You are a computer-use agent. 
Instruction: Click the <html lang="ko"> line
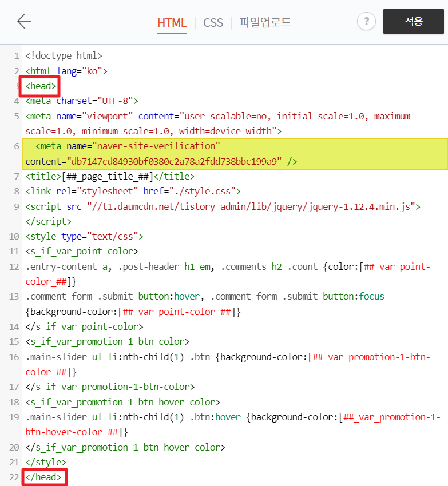[66, 71]
